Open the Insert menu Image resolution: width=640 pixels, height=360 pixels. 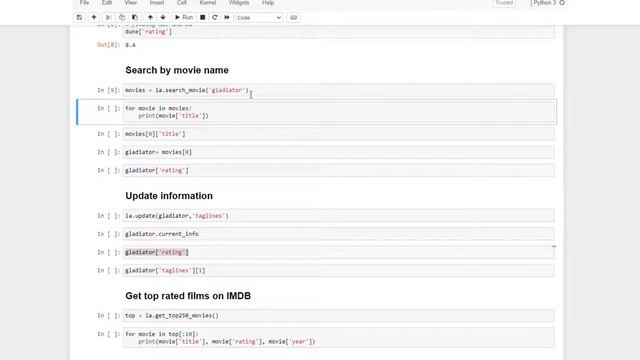(x=157, y=3)
